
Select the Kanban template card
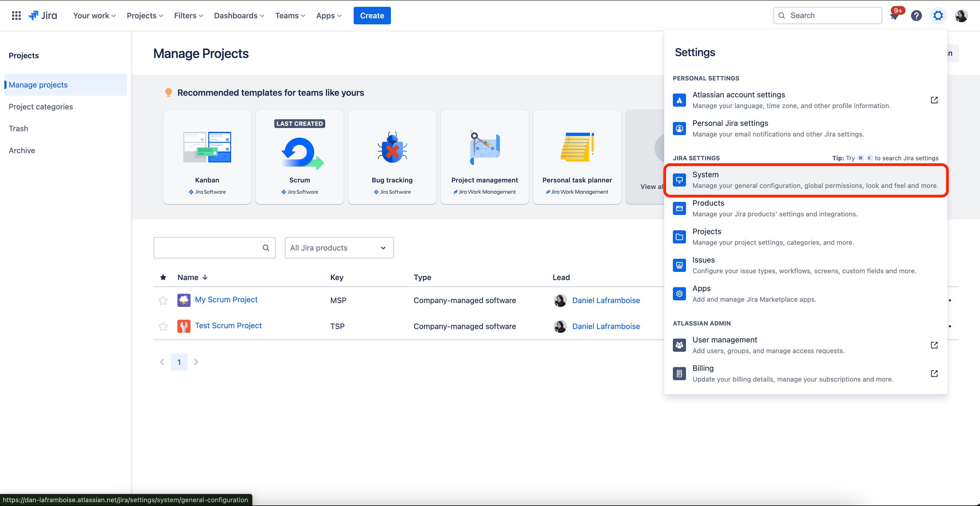[207, 157]
